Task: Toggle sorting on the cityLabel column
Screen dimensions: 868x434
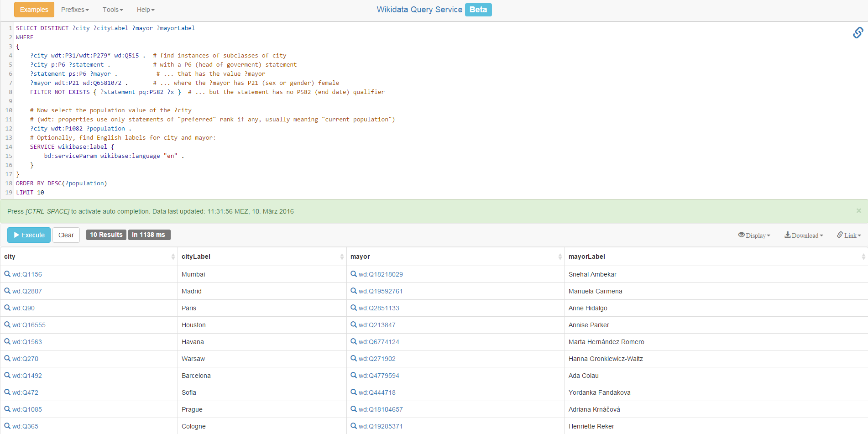Action: click(342, 256)
